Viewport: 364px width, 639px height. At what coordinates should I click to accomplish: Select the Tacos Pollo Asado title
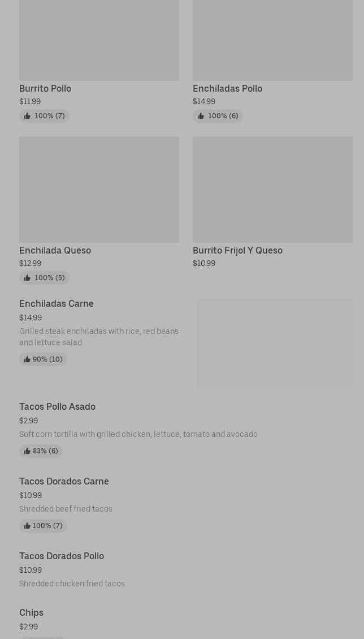coord(57,407)
